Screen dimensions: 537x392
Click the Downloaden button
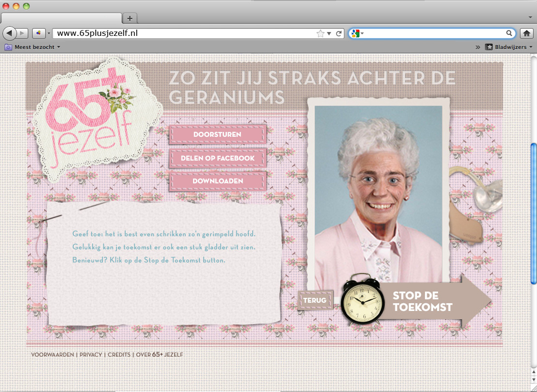tap(218, 181)
